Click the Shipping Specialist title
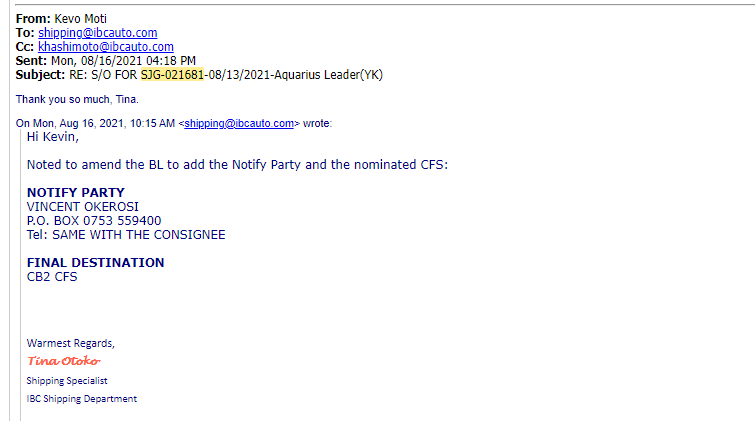755x421 pixels. (67, 381)
